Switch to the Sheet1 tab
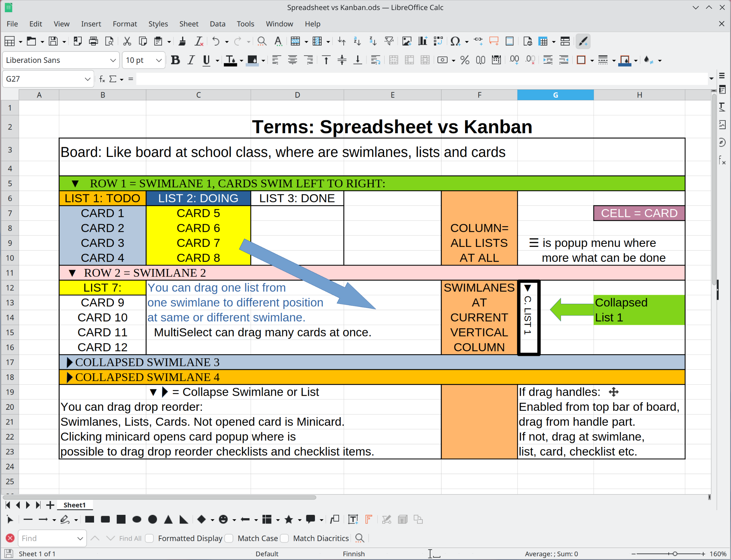The height and width of the screenshot is (560, 731). click(74, 505)
